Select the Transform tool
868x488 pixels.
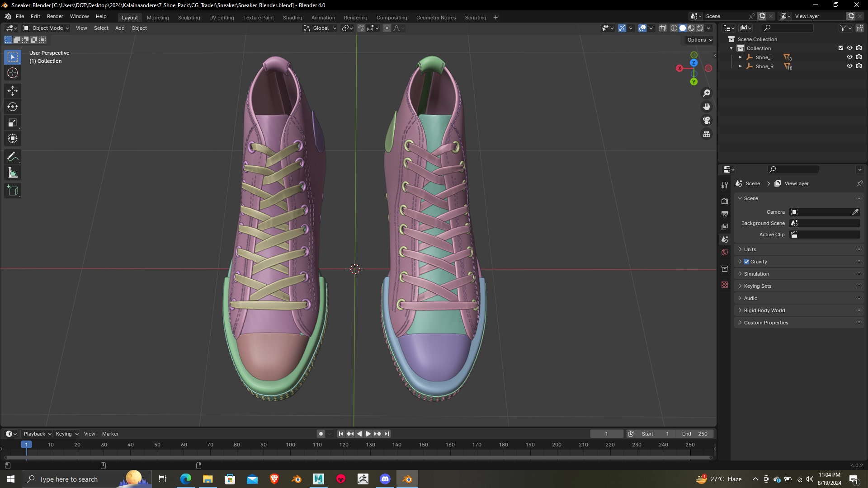pos(13,138)
